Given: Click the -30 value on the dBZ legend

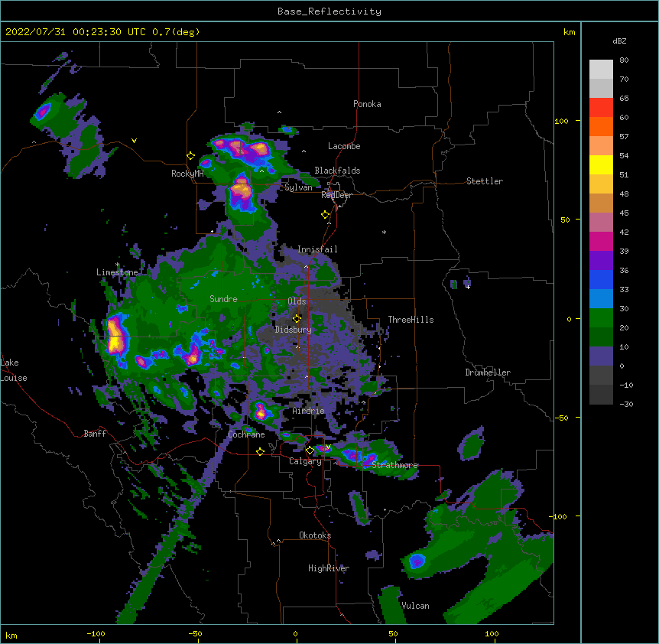Looking at the screenshot, I should pos(626,404).
